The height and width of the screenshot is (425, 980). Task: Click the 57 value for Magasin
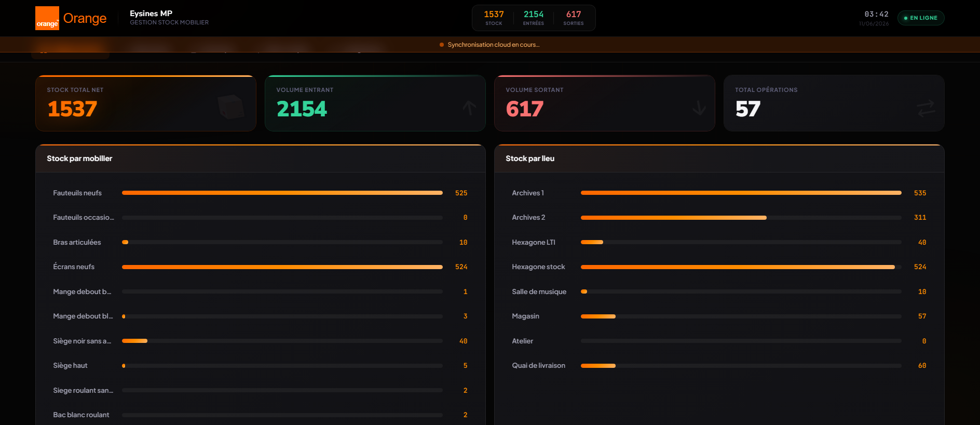pos(922,316)
